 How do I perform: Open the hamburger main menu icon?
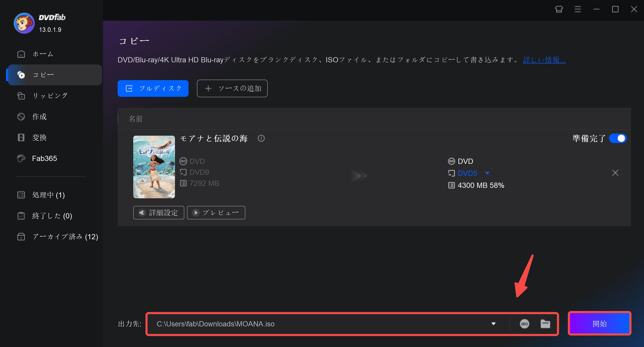[x=578, y=9]
